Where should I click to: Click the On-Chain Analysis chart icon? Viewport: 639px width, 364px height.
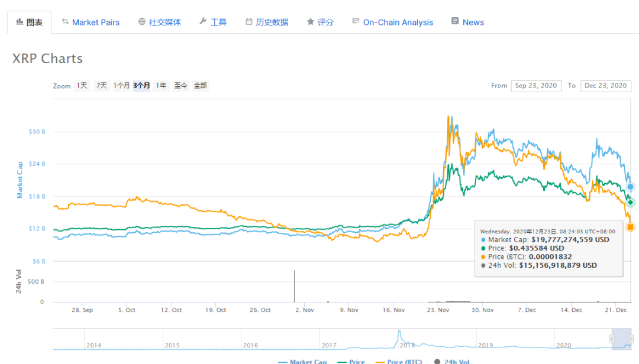(356, 21)
